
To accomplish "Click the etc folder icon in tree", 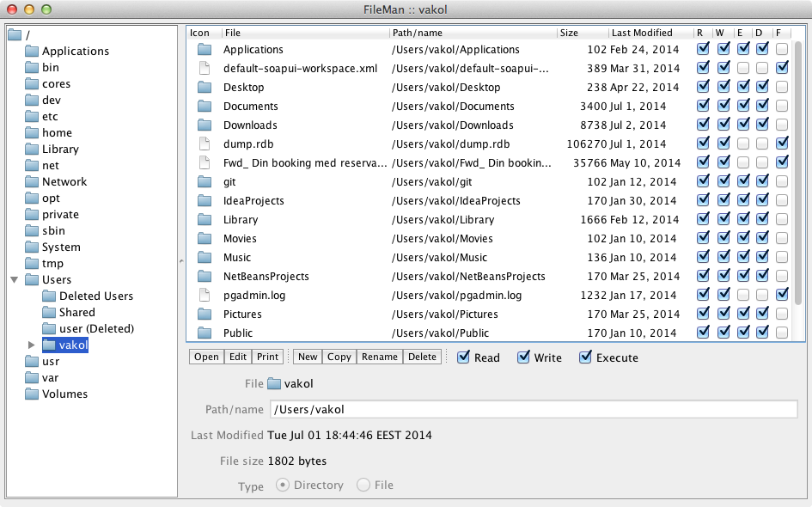I will pyautogui.click(x=32, y=117).
